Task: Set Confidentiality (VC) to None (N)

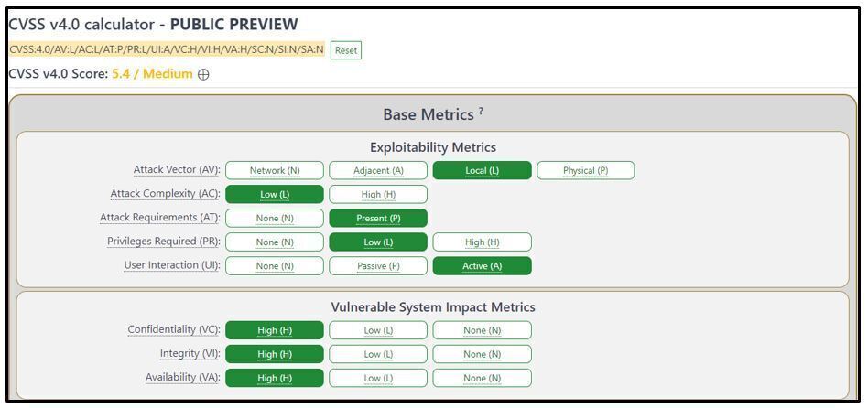Action: [x=482, y=330]
